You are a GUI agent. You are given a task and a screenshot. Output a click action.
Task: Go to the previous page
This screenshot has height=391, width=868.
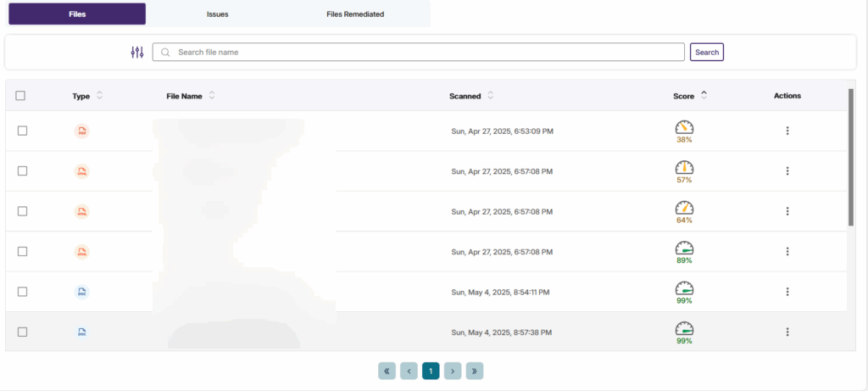(x=409, y=371)
